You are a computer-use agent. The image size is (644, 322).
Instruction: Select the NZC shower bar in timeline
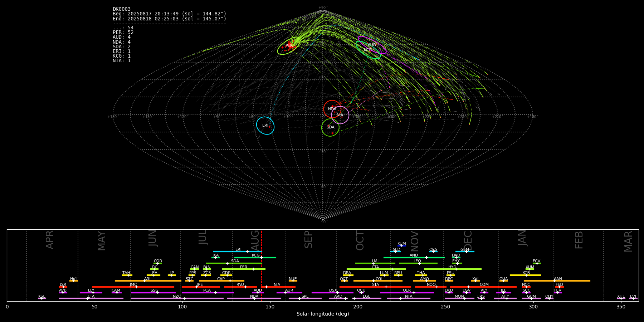(177, 298)
